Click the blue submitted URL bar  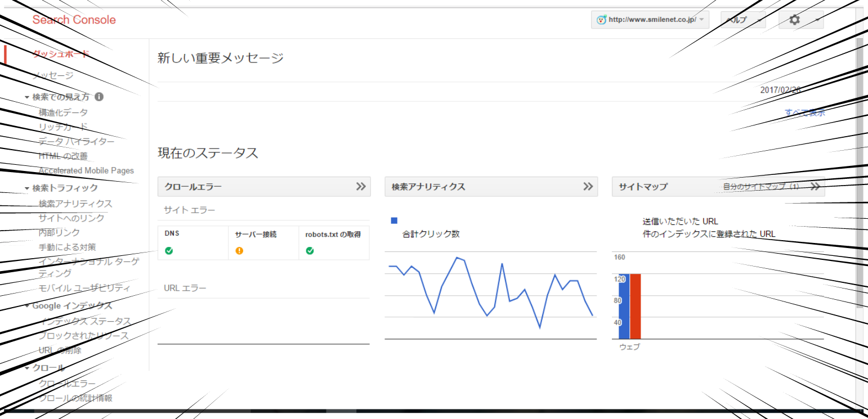[624, 307]
